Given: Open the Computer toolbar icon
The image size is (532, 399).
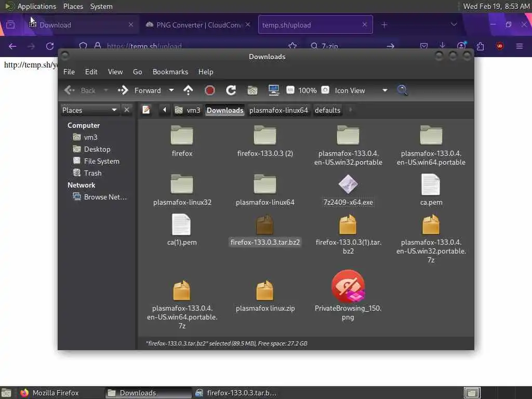Looking at the screenshot, I should click(273, 90).
